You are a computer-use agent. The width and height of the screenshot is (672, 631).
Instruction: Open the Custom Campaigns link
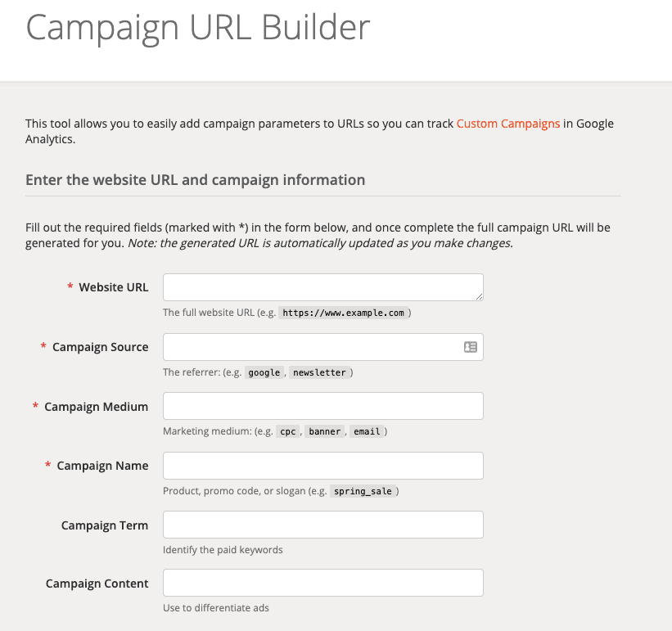[507, 124]
